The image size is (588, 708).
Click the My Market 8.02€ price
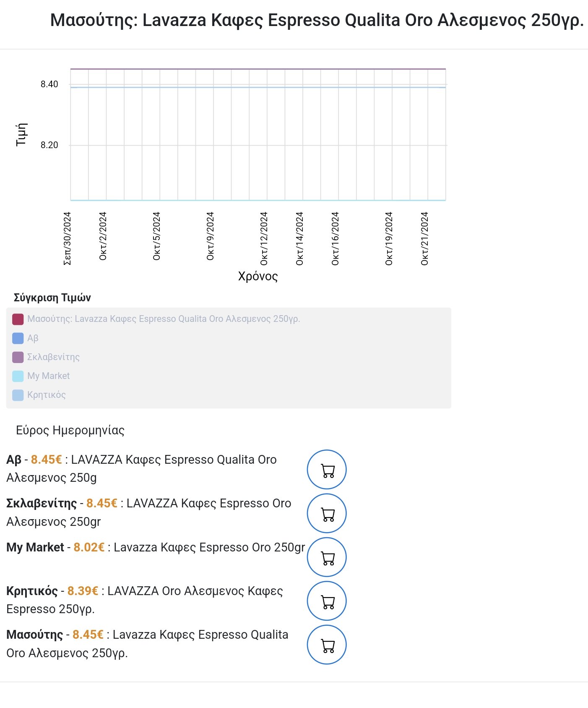click(89, 547)
